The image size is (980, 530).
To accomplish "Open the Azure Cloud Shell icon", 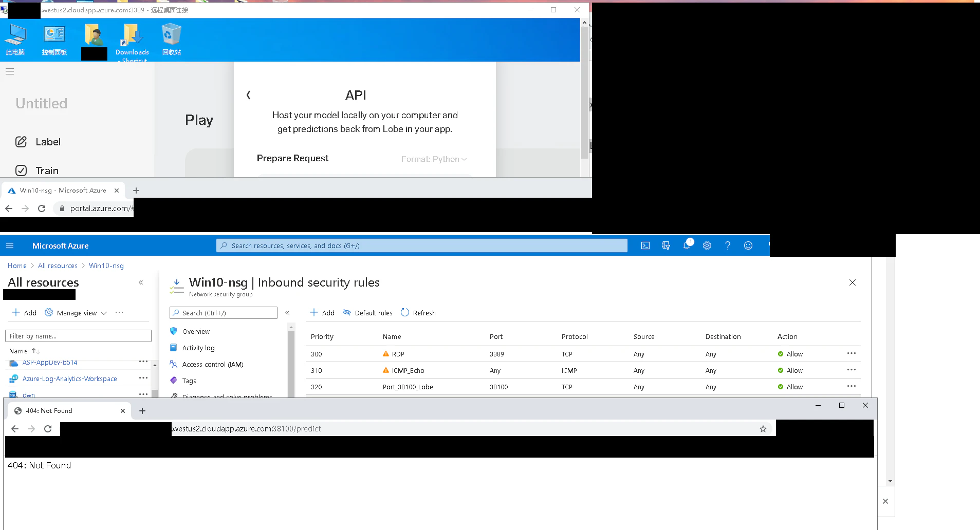I will point(645,245).
